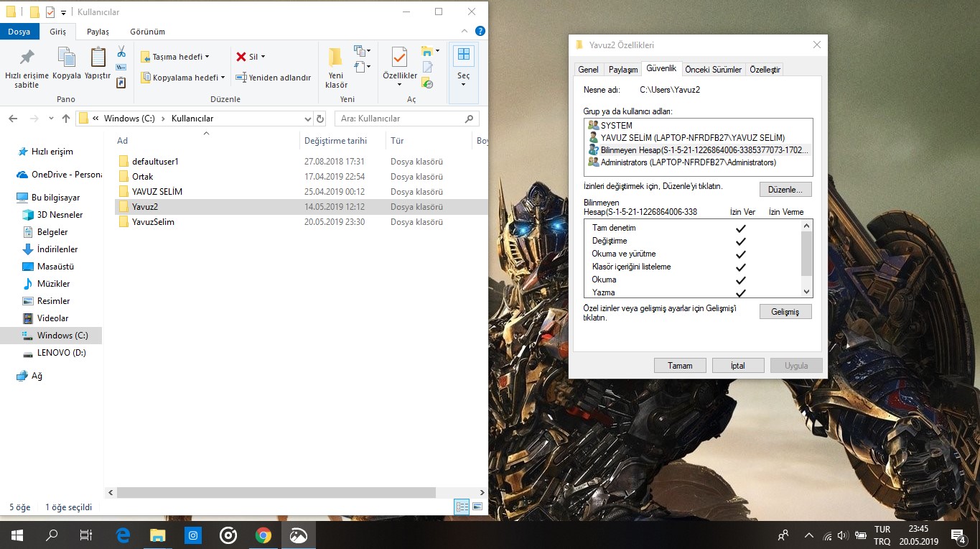The image size is (980, 549).
Task: Open Task View on the taskbar
Action: pos(86,535)
